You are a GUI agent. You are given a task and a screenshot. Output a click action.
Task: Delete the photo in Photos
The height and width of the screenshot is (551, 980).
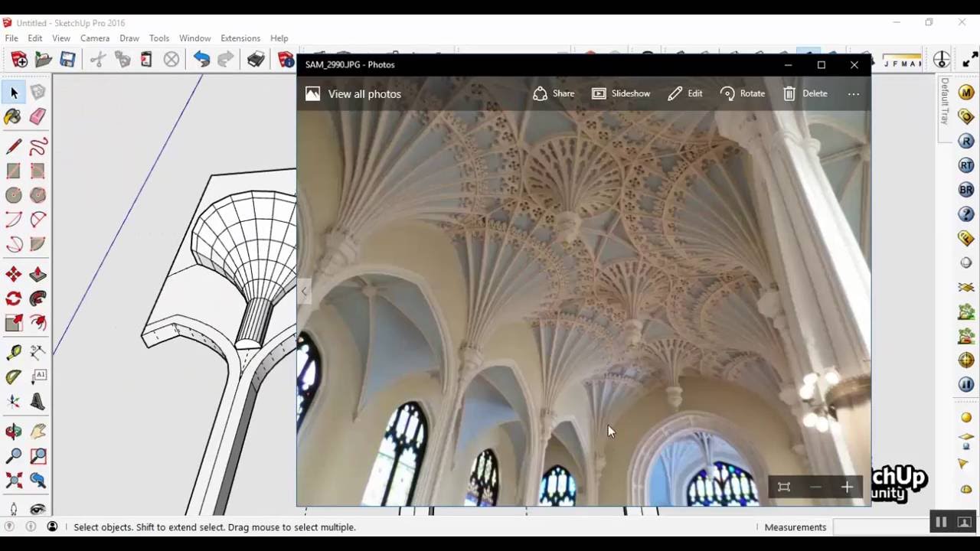[x=805, y=93]
